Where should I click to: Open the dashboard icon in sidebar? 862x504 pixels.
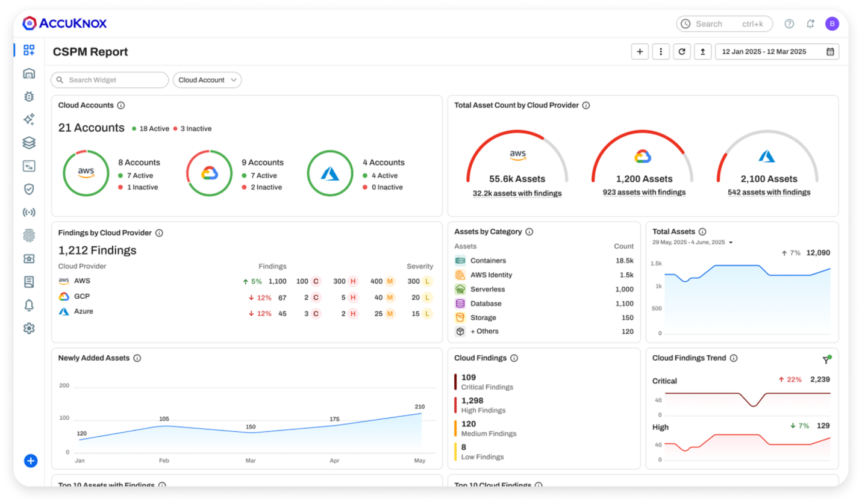click(x=29, y=50)
